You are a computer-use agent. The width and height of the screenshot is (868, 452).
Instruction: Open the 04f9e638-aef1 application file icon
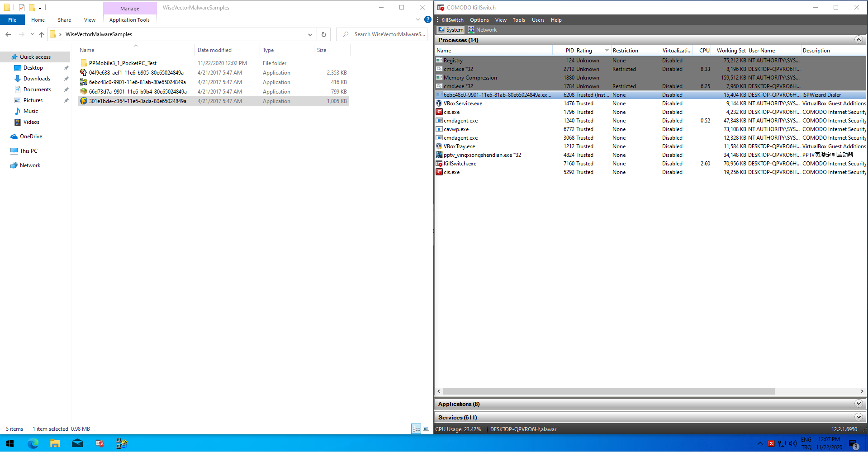83,73
